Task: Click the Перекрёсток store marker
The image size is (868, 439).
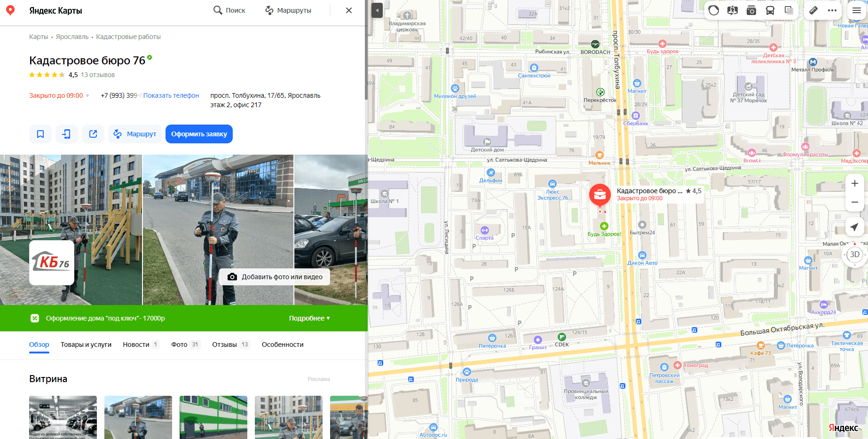Action: click(600, 92)
